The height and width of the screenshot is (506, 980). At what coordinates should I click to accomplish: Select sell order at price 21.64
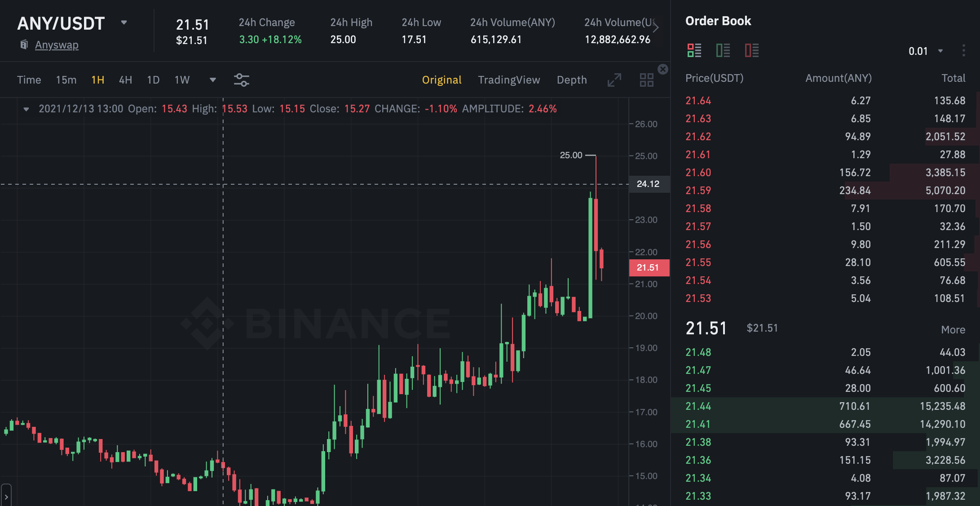pos(825,101)
